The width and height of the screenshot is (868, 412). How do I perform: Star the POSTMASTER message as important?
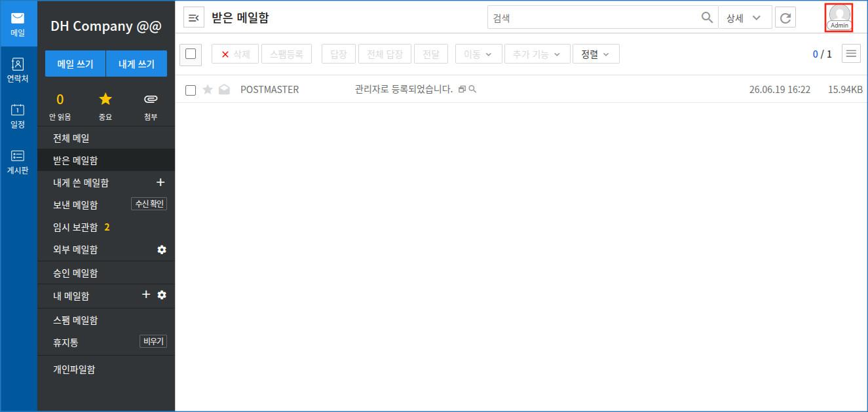[208, 90]
